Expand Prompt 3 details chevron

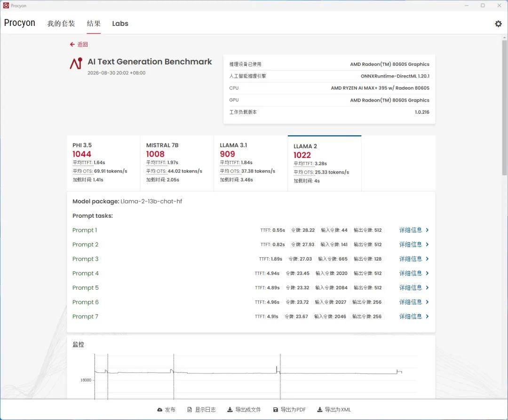tap(427, 259)
